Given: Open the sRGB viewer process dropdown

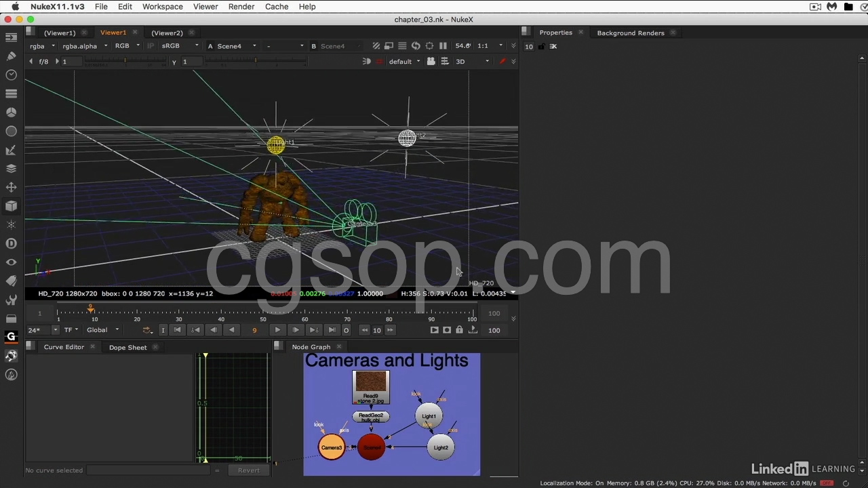Looking at the screenshot, I should coord(180,46).
